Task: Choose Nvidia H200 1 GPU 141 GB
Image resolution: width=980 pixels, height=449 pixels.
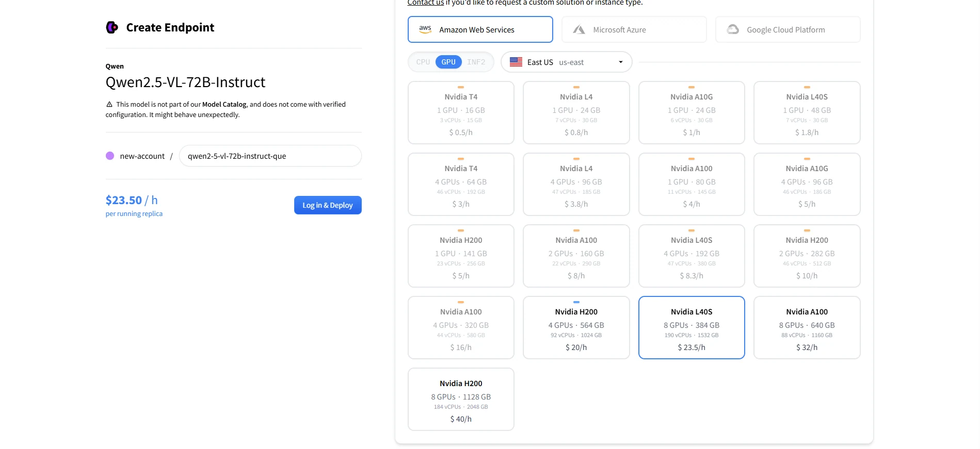Action: [461, 256]
